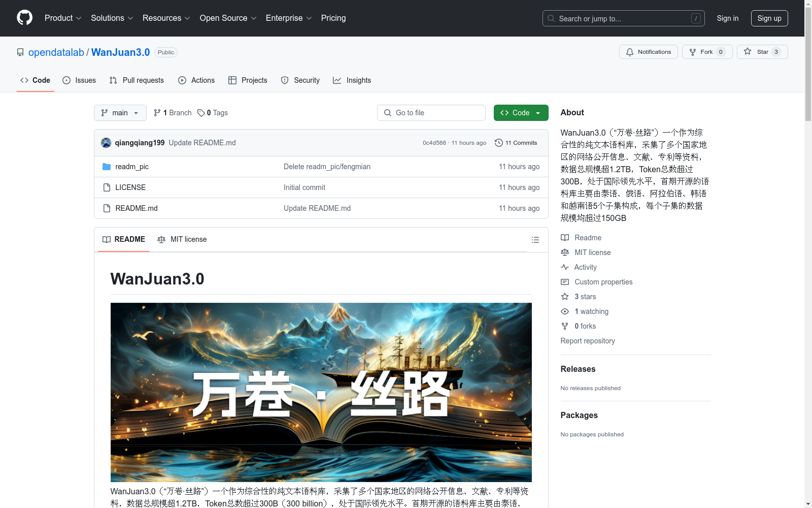Select the Security tab
The height and width of the screenshot is (508, 812).
(x=300, y=80)
